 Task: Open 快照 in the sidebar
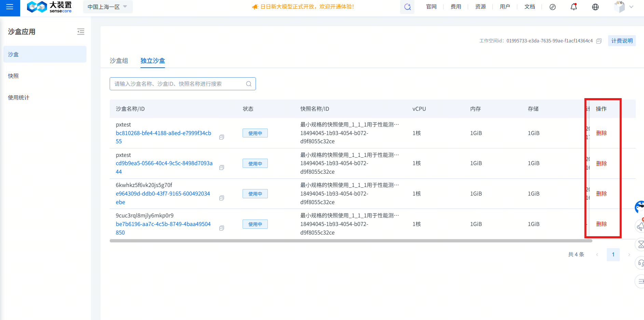click(x=14, y=76)
